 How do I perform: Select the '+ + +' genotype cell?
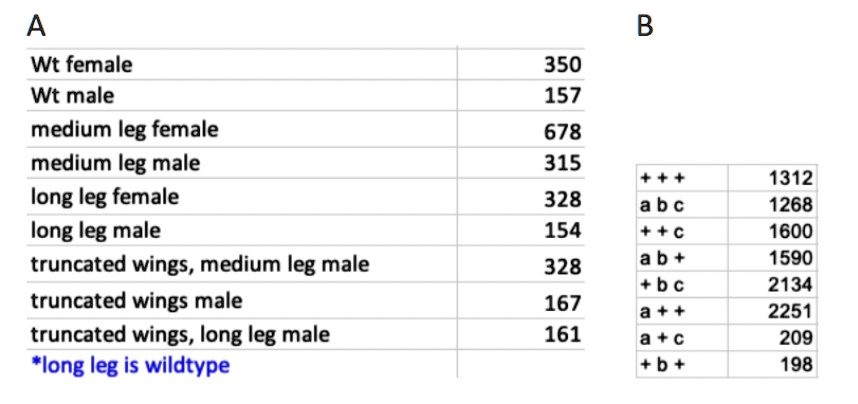pyautogui.click(x=656, y=180)
